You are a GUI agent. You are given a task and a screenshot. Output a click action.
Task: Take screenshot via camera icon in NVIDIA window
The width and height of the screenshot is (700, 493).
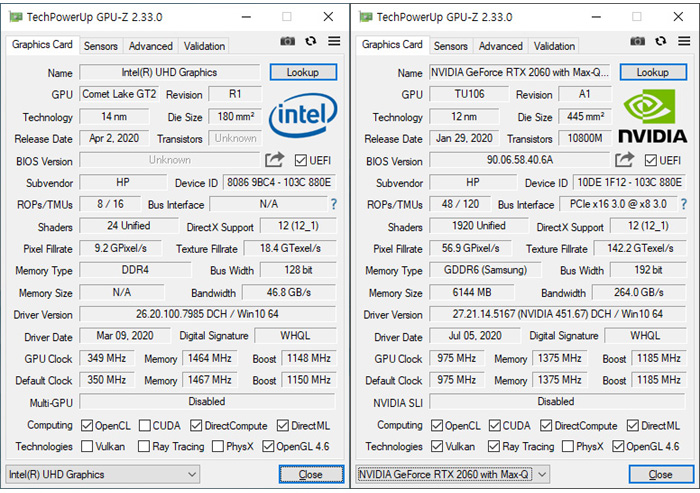click(638, 42)
